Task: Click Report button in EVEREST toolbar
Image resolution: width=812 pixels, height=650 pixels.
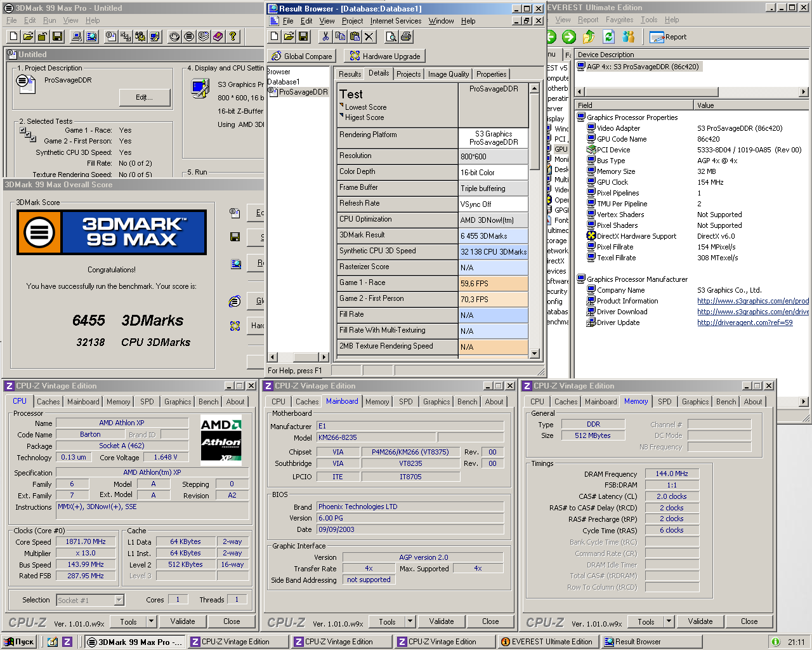Action: [x=668, y=37]
